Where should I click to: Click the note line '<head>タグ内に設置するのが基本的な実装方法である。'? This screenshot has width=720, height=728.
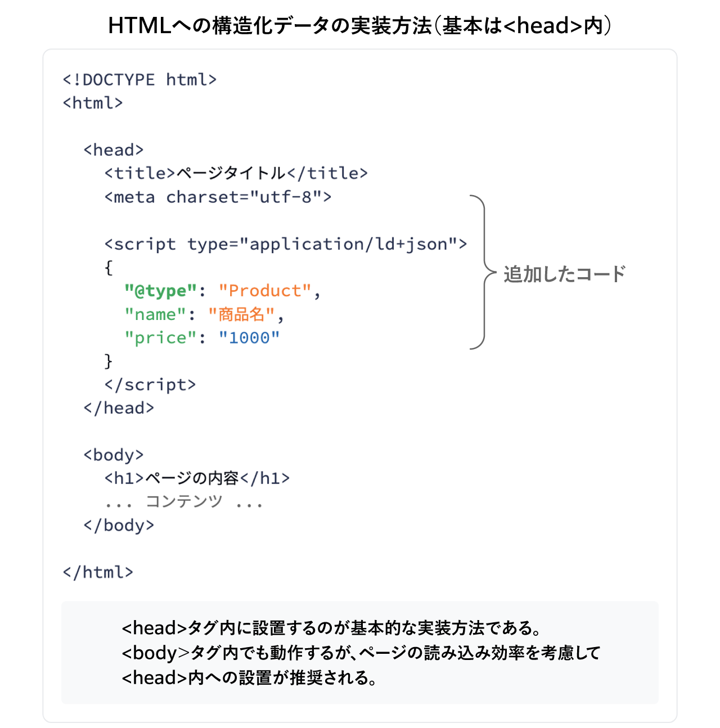point(332,628)
